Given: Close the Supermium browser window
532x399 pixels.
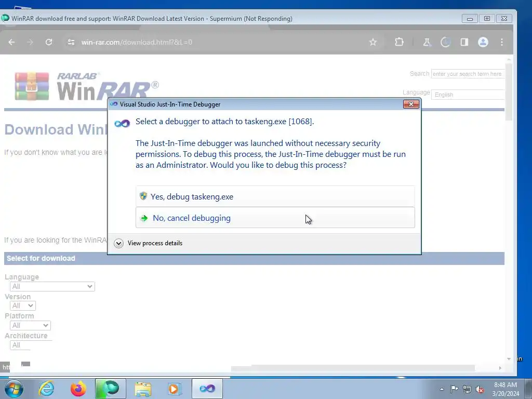Looking at the screenshot, I should tap(504, 19).
